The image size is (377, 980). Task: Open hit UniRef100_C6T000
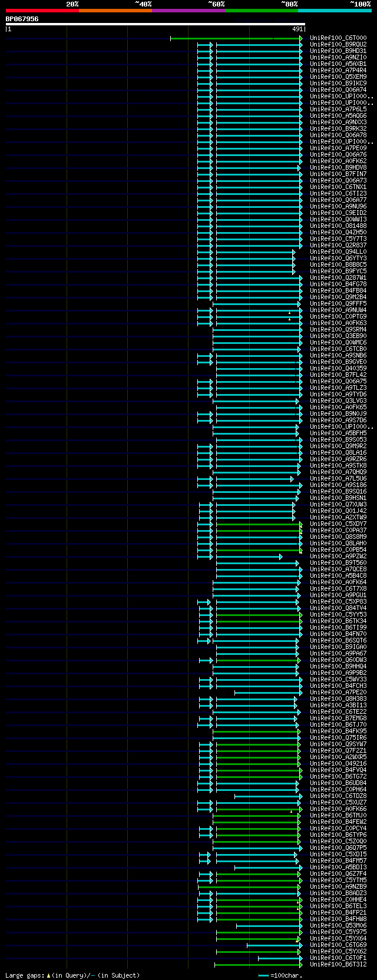[338, 38]
